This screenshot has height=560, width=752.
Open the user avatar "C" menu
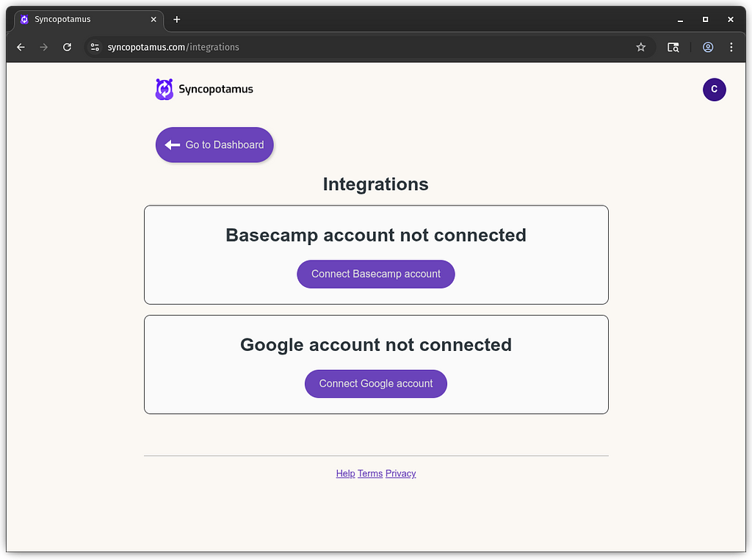pyautogui.click(x=714, y=90)
